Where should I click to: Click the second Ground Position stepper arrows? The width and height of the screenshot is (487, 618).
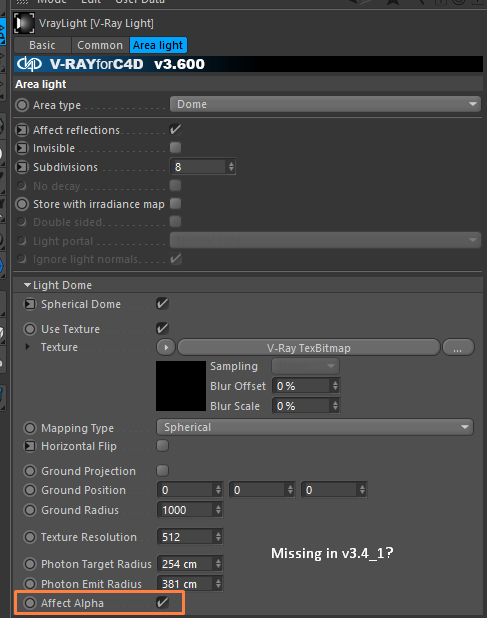(290, 490)
